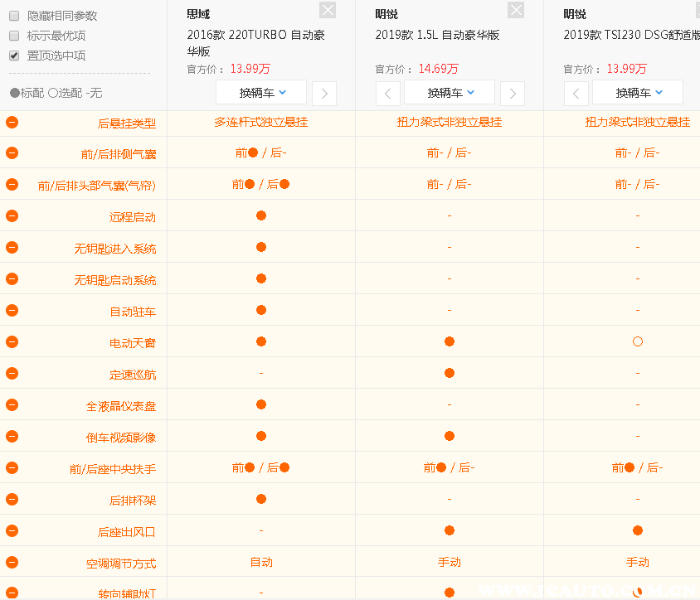Click 定速巡航 parameter label
The image size is (700, 600).
tap(133, 375)
